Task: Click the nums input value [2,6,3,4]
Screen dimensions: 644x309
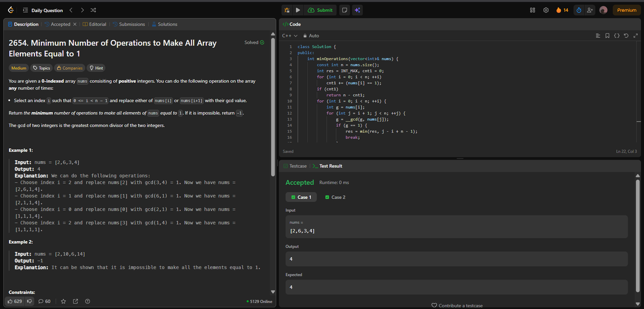Action: click(302, 231)
